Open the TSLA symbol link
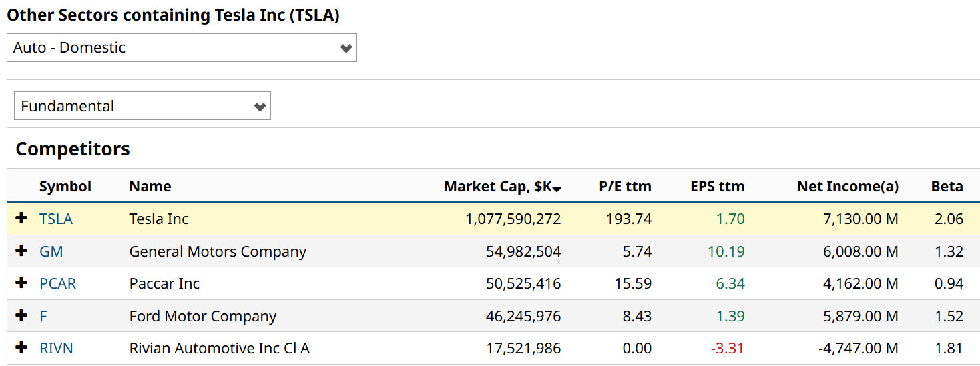Viewport: 980px width, 366px height. click(x=56, y=219)
